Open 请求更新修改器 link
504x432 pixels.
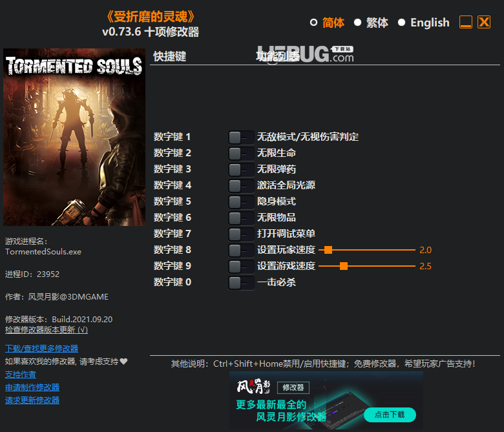tap(32, 400)
